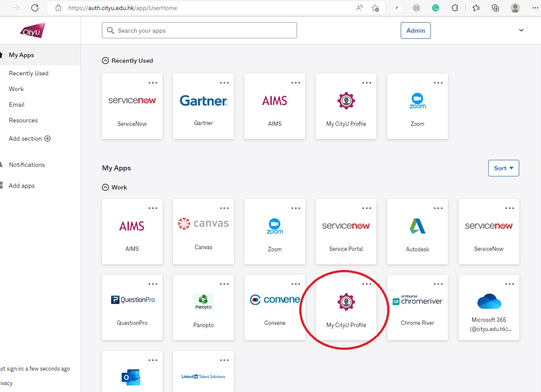Add this page to browser favorites
Screen dimensions: 541x392
click(375, 8)
